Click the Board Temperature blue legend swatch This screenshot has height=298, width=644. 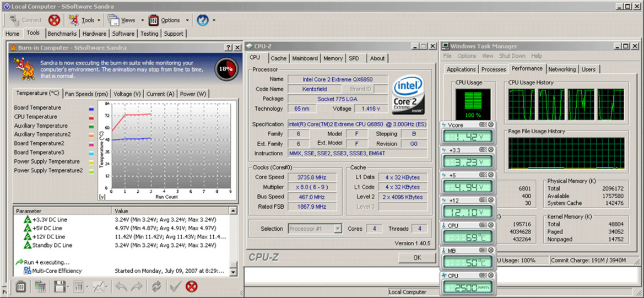pyautogui.click(x=91, y=109)
